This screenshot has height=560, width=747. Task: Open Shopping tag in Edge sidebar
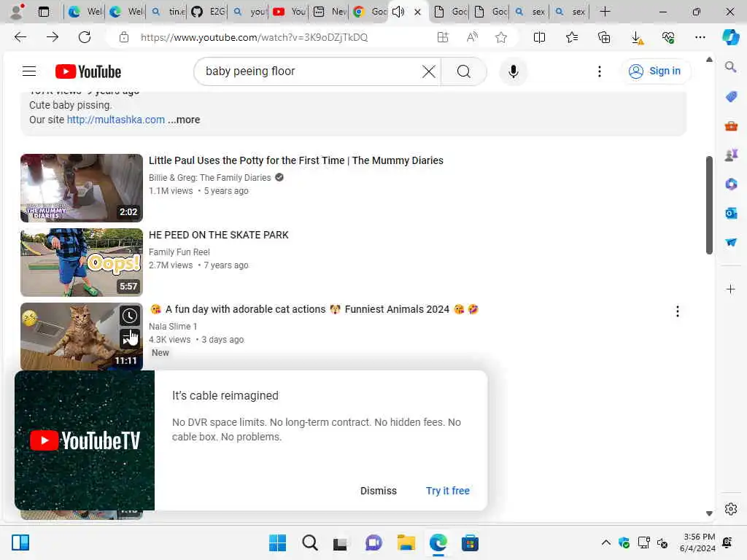click(x=731, y=97)
